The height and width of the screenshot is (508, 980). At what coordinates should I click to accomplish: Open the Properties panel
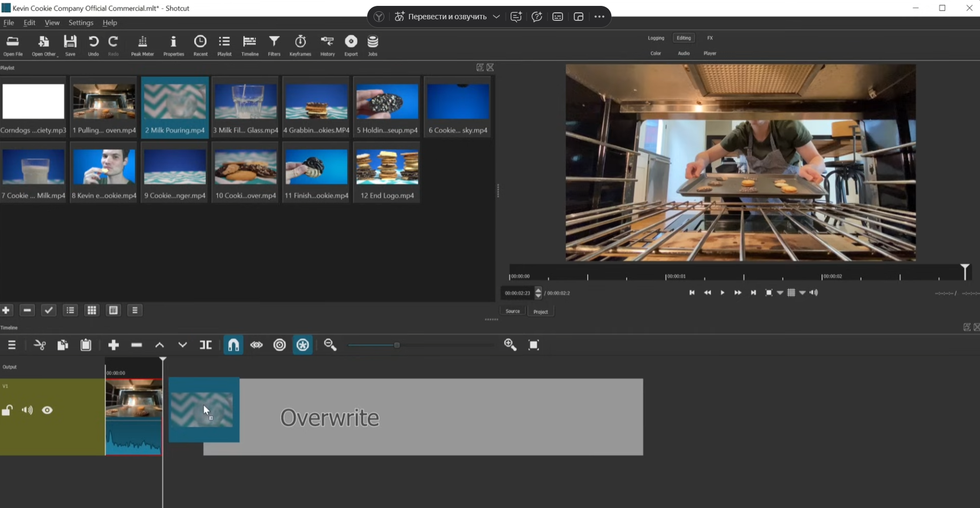[173, 45]
